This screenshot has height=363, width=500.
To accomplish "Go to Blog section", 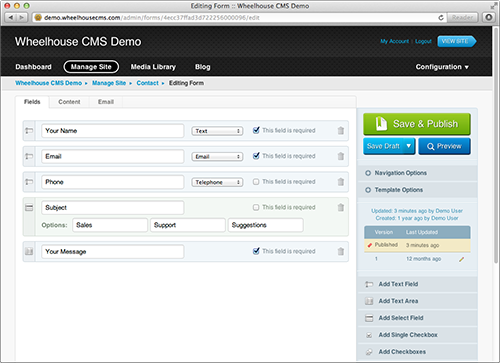I will tap(203, 67).
